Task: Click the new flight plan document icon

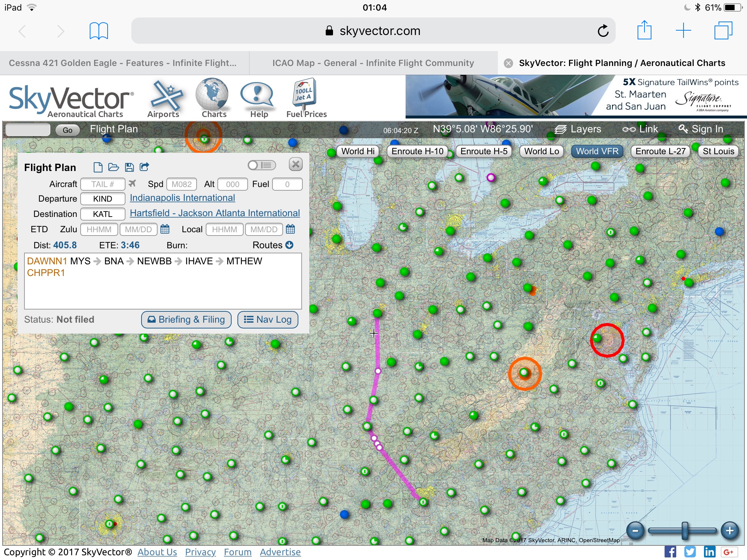Action: pyautogui.click(x=98, y=167)
